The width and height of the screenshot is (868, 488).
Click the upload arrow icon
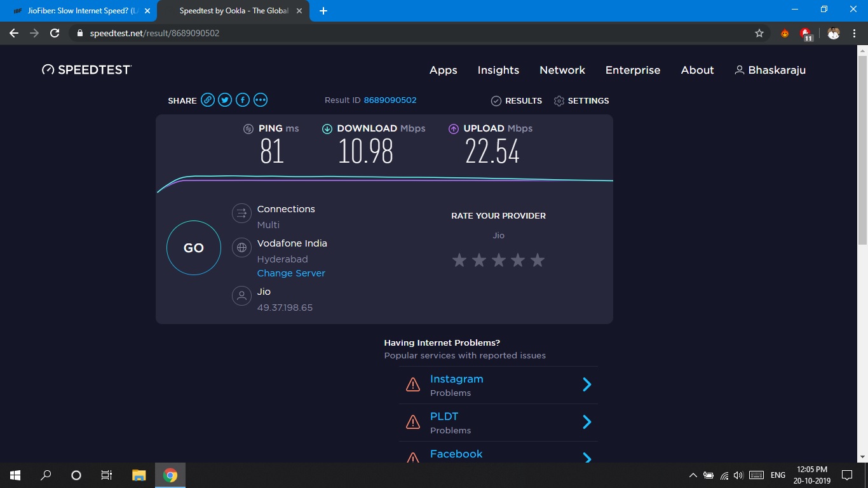click(454, 129)
